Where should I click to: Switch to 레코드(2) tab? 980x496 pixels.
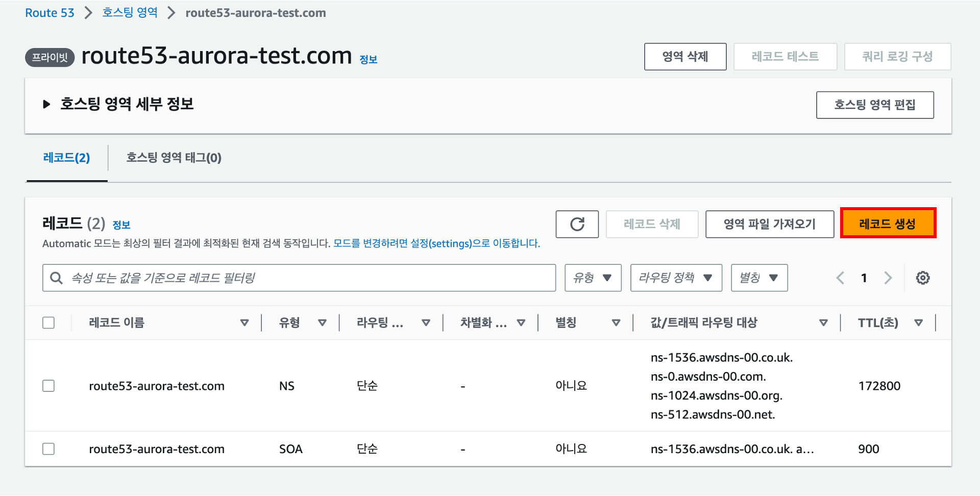67,158
